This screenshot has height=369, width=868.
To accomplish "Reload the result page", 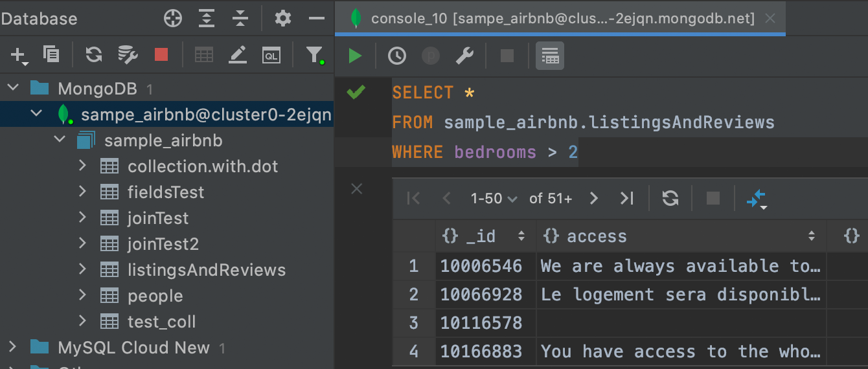I will coord(670,198).
